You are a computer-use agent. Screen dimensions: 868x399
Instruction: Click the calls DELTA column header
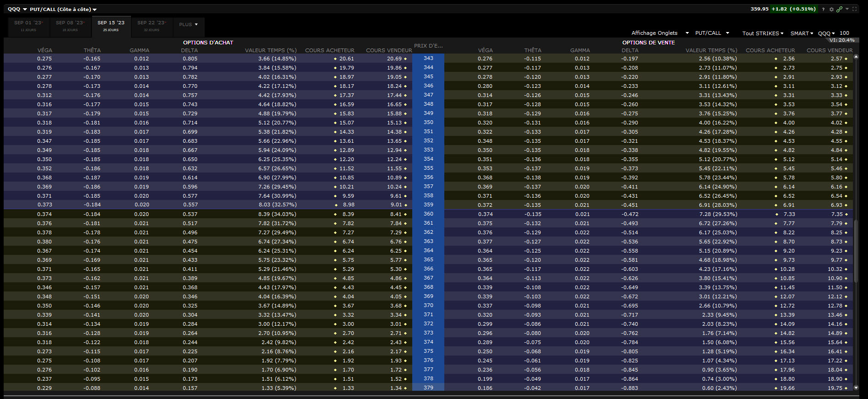(189, 50)
